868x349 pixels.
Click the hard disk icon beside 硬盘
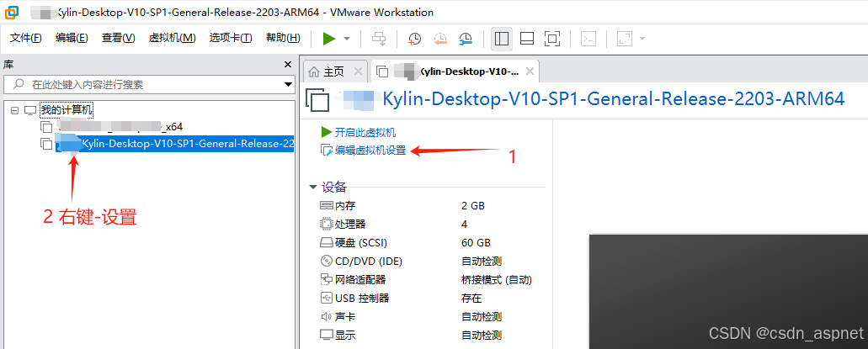(327, 243)
